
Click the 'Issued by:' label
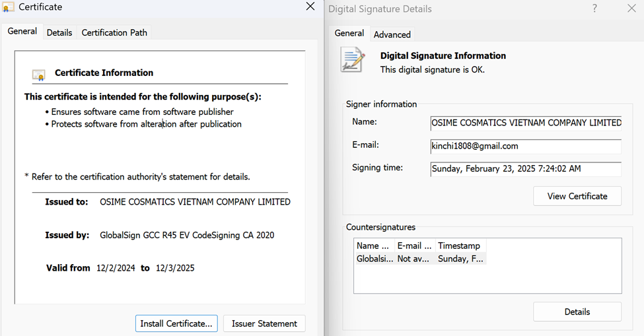(x=67, y=235)
